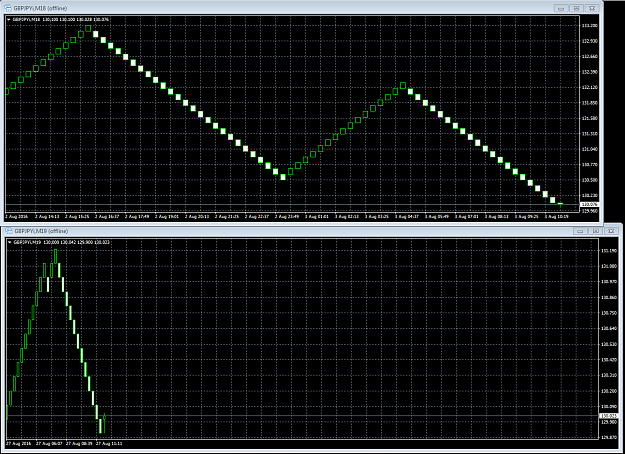Click the 129.870 price level on the M19 scale

coord(609,437)
